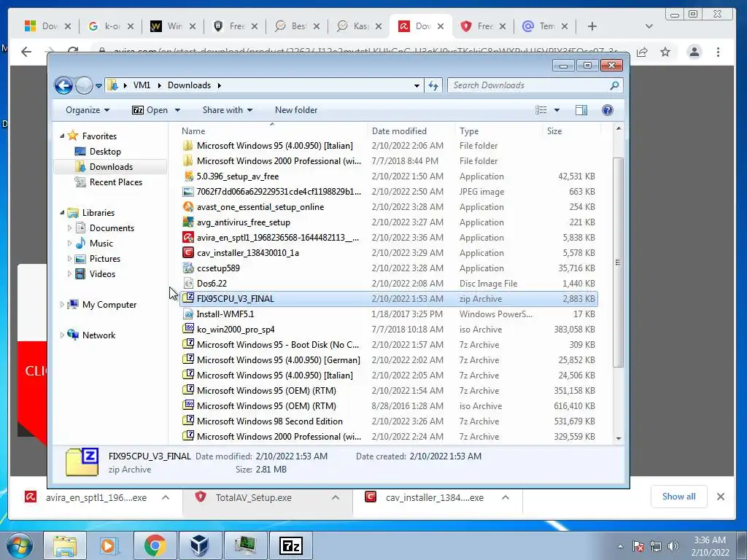Switch to the Win tab in Chrome

pos(174,26)
